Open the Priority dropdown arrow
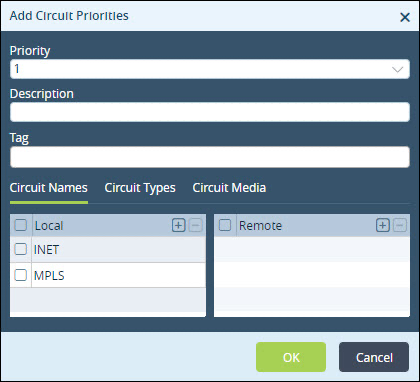The width and height of the screenshot is (420, 382). coord(397,69)
